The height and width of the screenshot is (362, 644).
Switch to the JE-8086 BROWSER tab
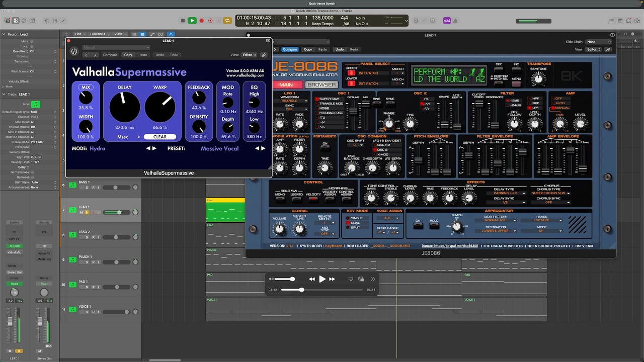(x=321, y=84)
